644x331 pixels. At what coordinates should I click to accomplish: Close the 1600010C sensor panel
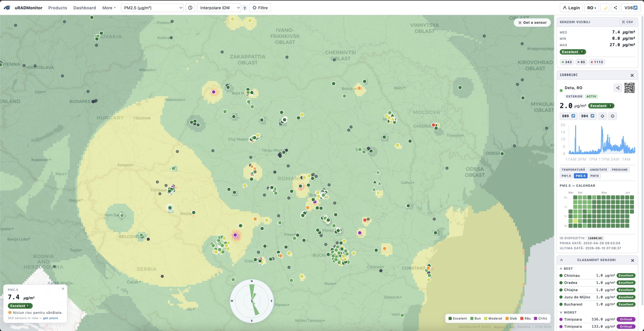(x=632, y=75)
